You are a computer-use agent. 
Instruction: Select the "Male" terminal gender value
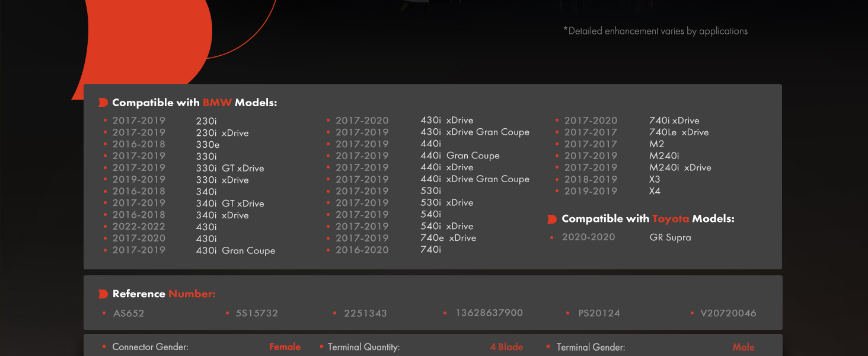[x=743, y=347]
